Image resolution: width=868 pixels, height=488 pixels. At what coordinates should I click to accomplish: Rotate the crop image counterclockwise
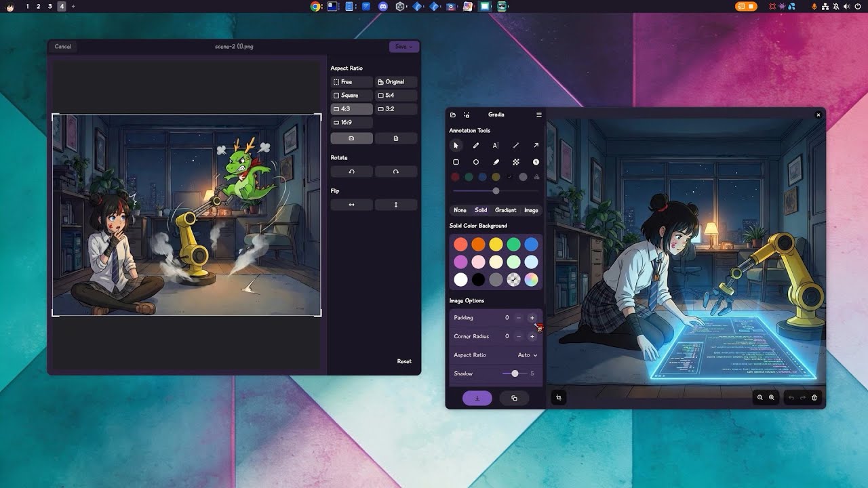click(x=351, y=171)
